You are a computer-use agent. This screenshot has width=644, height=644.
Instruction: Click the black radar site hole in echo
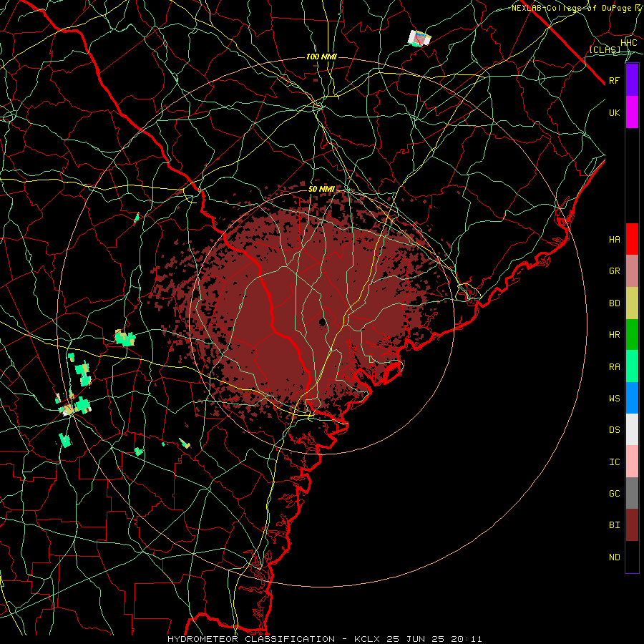[323, 321]
